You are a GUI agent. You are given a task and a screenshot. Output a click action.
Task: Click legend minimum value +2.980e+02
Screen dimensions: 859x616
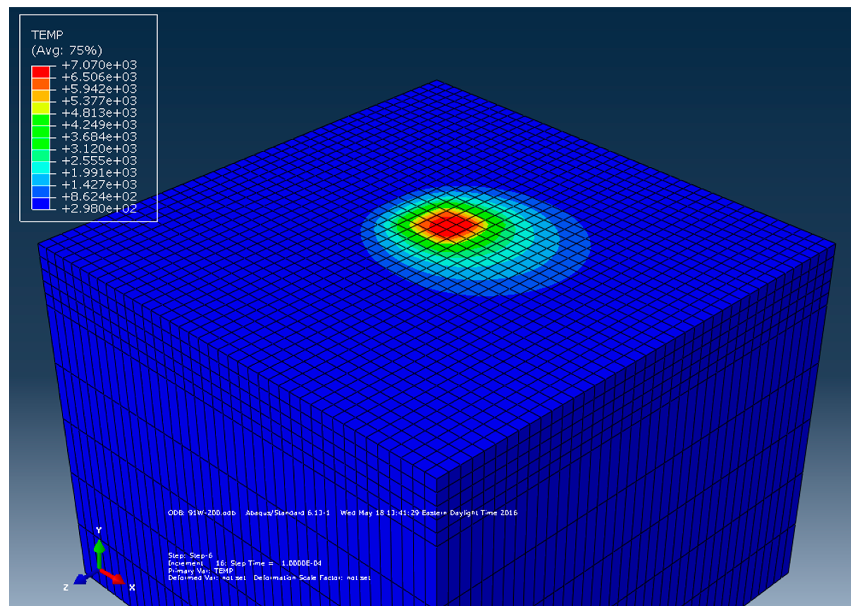pos(99,209)
